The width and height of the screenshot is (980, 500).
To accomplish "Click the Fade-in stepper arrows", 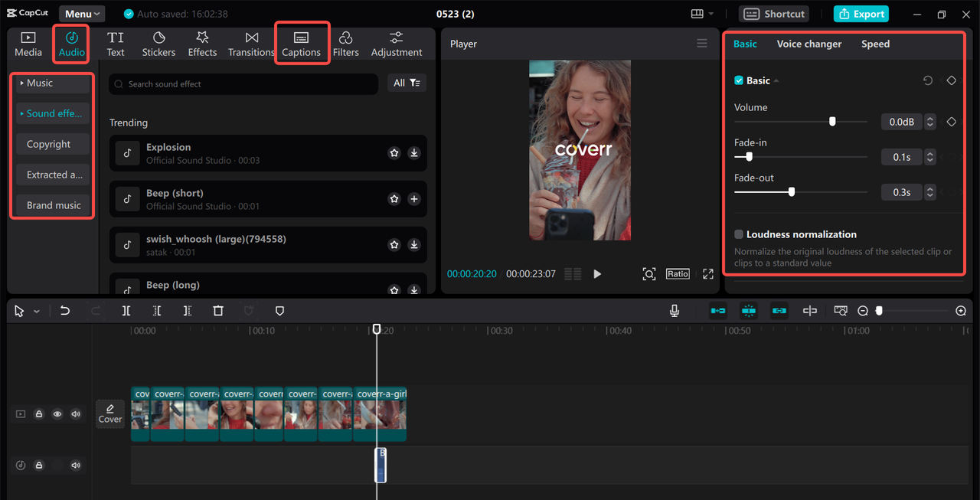I will (930, 157).
